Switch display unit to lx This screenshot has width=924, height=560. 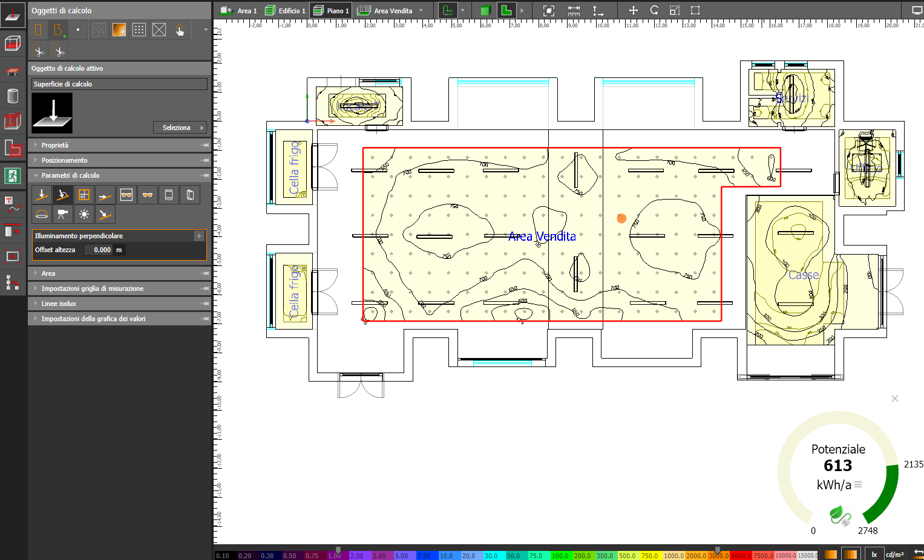coord(874,554)
